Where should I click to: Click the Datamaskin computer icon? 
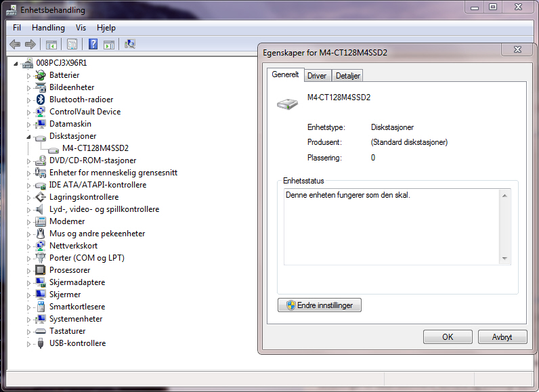point(40,124)
